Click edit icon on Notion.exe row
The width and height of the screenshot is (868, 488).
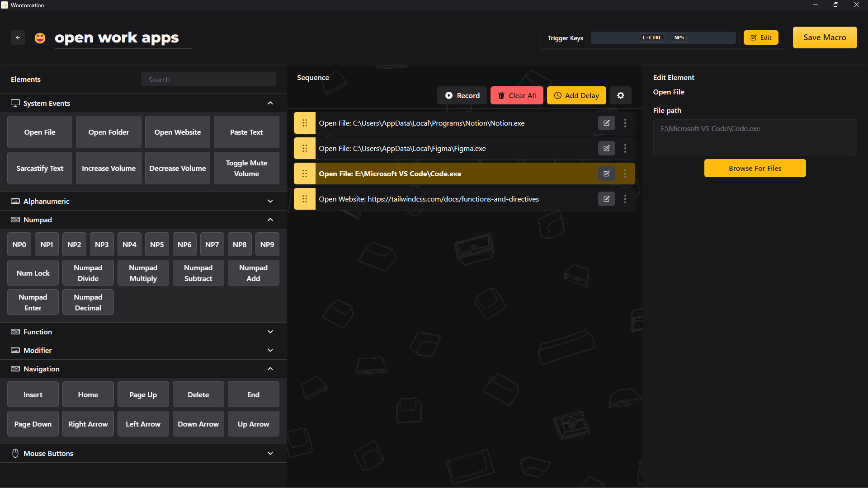(606, 123)
